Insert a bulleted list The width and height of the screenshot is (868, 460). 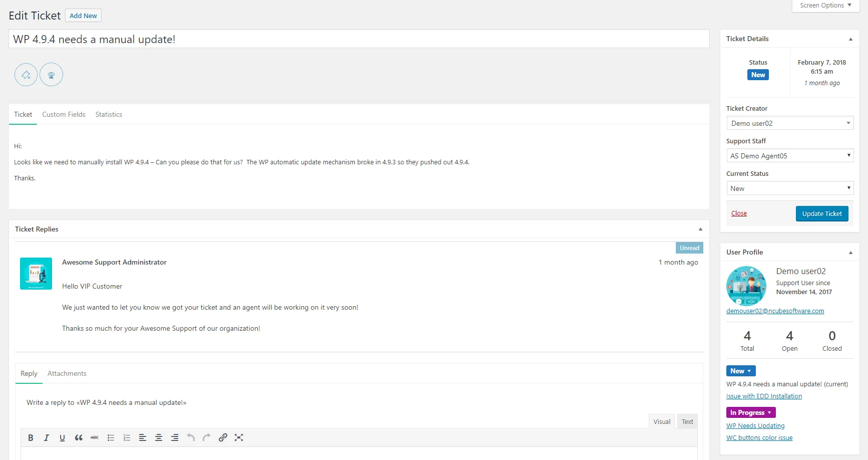[111, 437]
